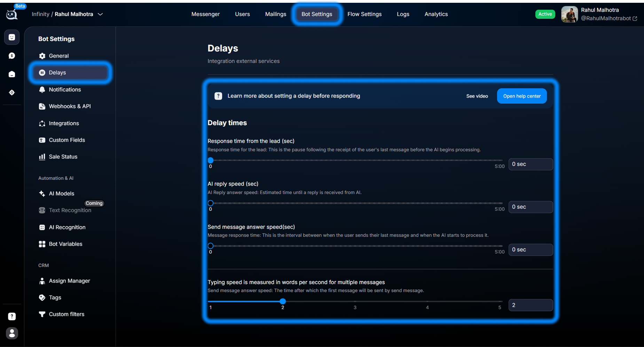This screenshot has width=644, height=347.
Task: Go to the Mailings tab
Action: (x=276, y=14)
